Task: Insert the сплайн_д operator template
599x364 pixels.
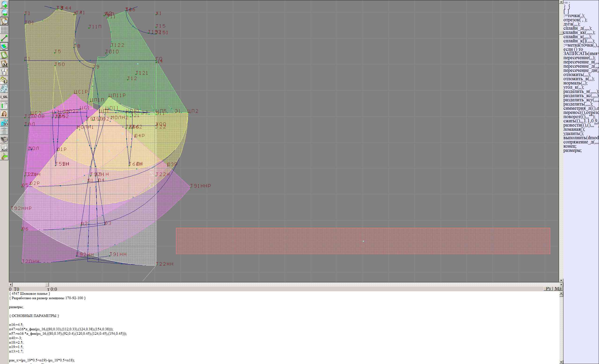Action: click(x=577, y=28)
